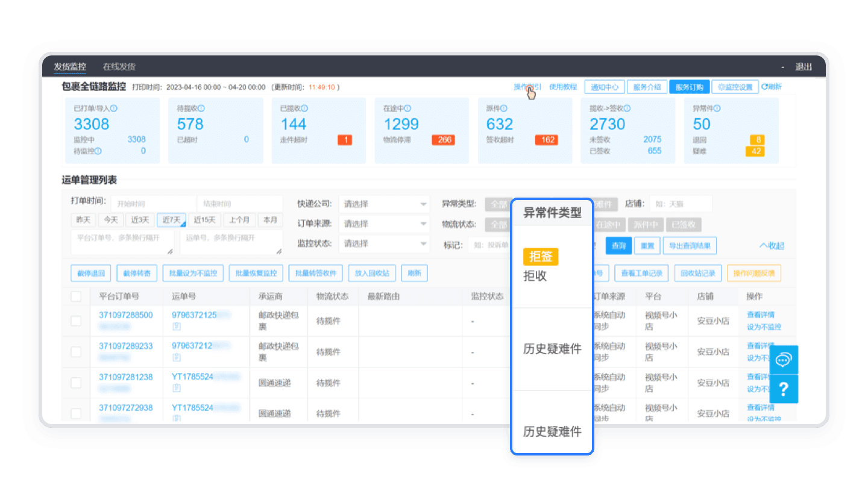The width and height of the screenshot is (868, 482).
Task: Select the highlighted 拒签 exception type
Action: 542,257
